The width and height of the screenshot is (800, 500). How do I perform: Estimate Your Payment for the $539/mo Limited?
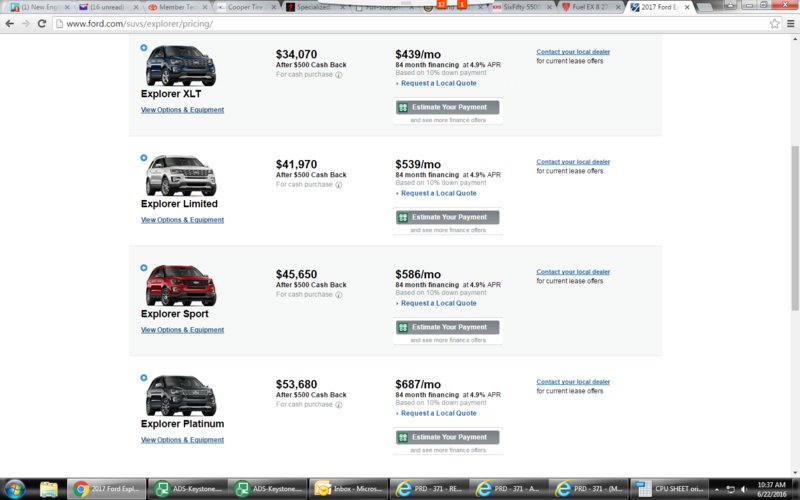pyautogui.click(x=447, y=217)
